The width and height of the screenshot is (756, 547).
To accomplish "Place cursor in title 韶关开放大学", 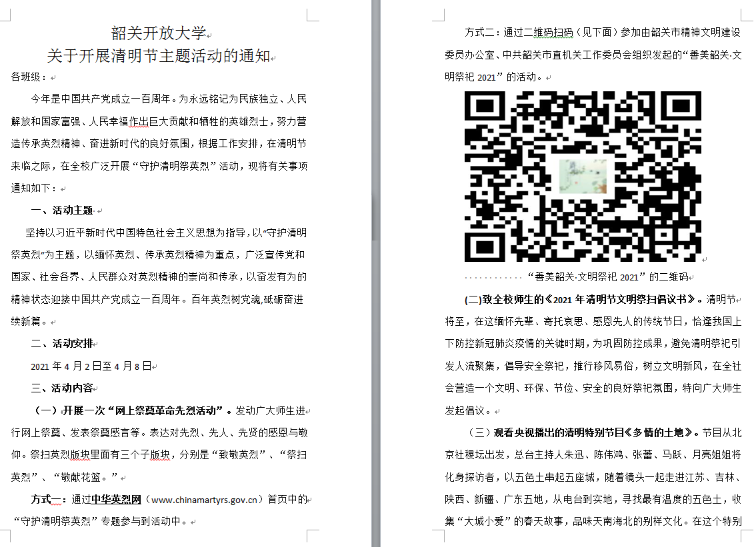I will tap(158, 33).
